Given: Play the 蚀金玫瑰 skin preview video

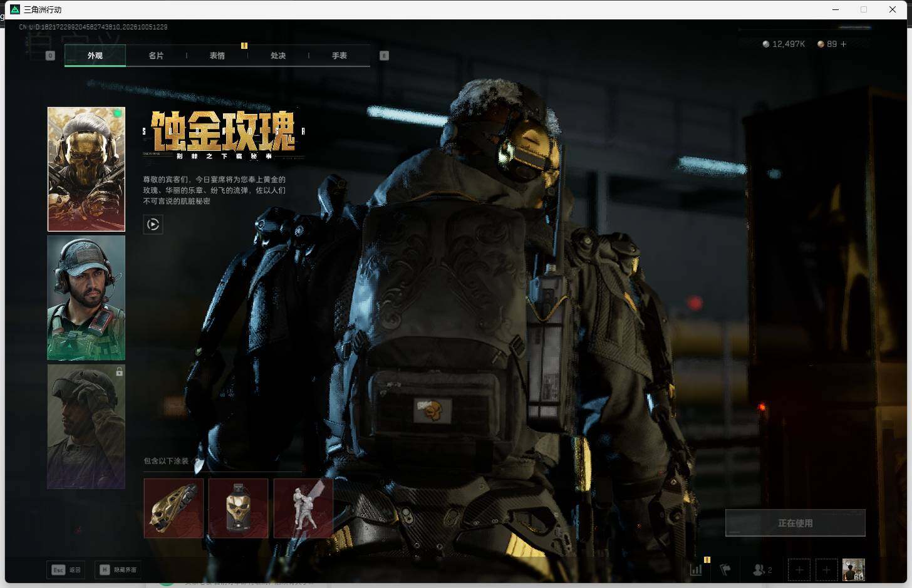Looking at the screenshot, I should coord(153,224).
